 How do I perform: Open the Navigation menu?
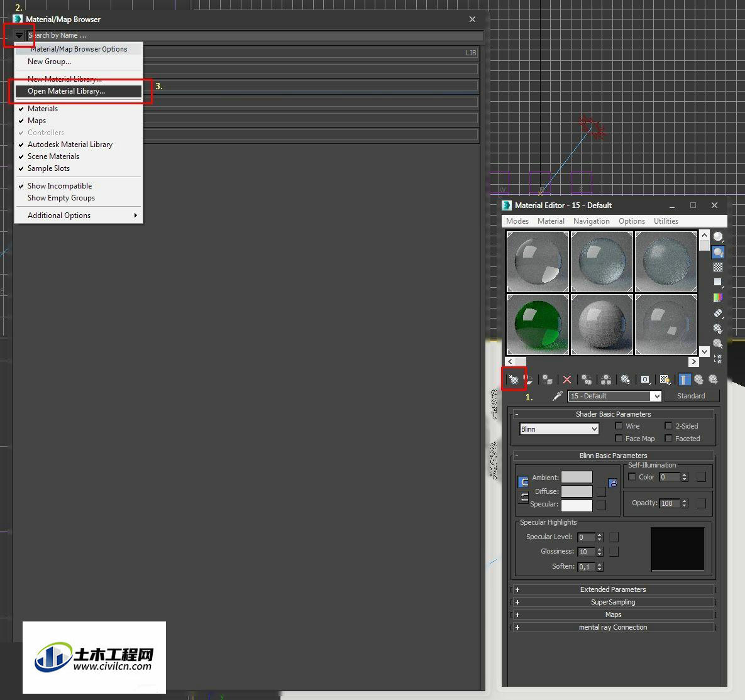592,221
